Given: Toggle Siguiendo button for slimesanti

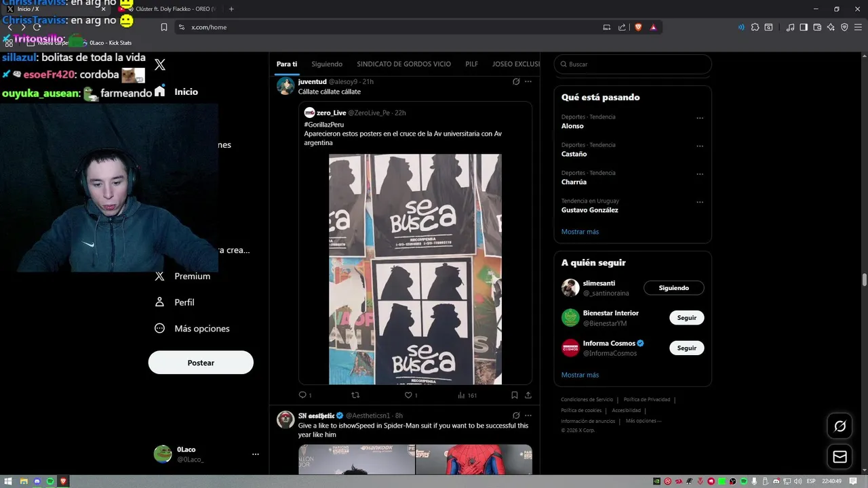Looking at the screenshot, I should (673, 288).
